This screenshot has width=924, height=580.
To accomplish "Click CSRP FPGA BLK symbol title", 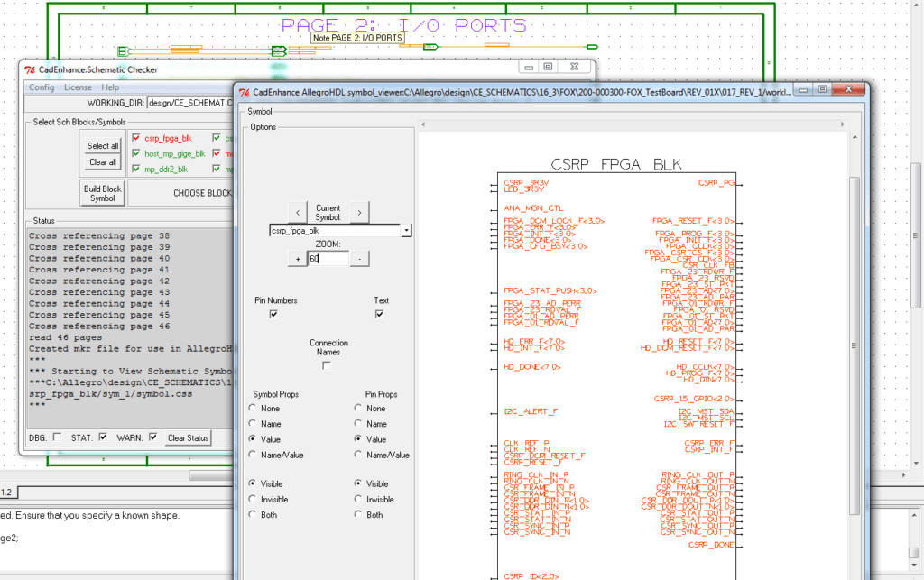I will (615, 164).
